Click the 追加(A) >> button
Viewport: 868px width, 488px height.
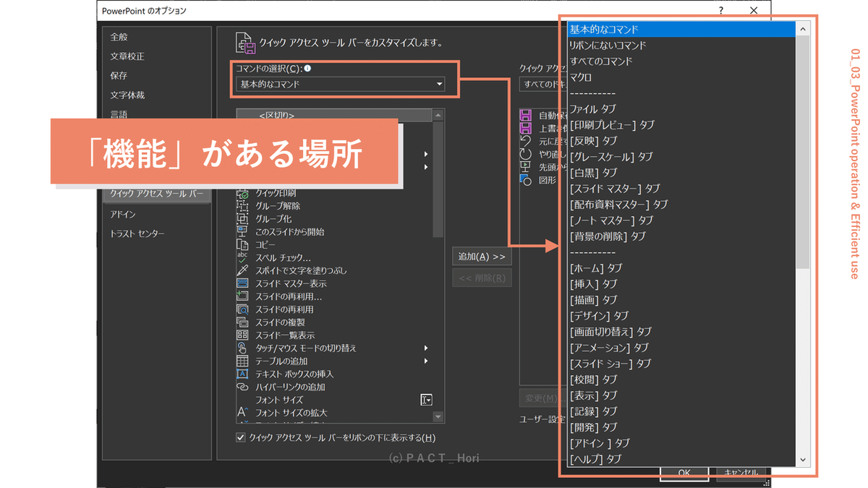click(x=482, y=257)
